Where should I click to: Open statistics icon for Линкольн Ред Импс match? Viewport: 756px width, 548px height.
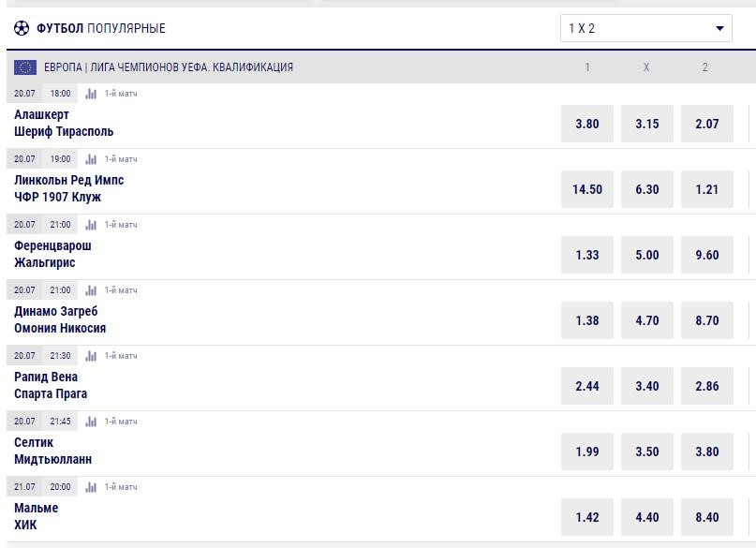91,159
